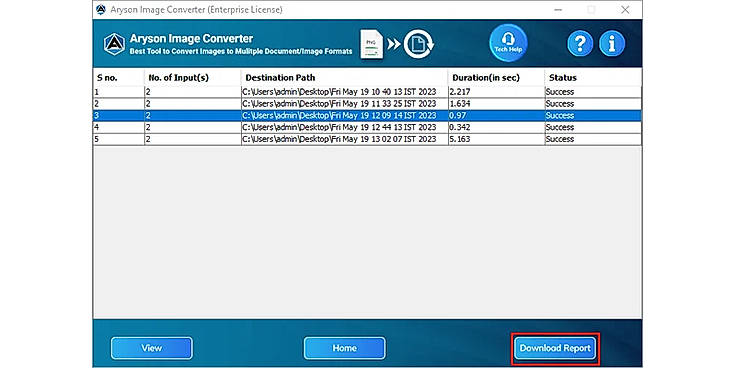
Task: Open the Tech Help support icon
Action: (508, 43)
